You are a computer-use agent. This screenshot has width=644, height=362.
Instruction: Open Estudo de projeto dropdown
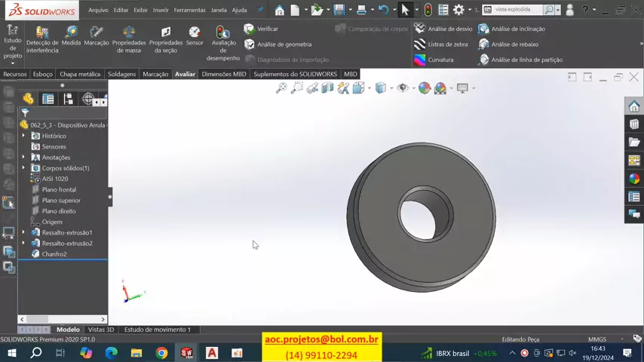(x=13, y=63)
